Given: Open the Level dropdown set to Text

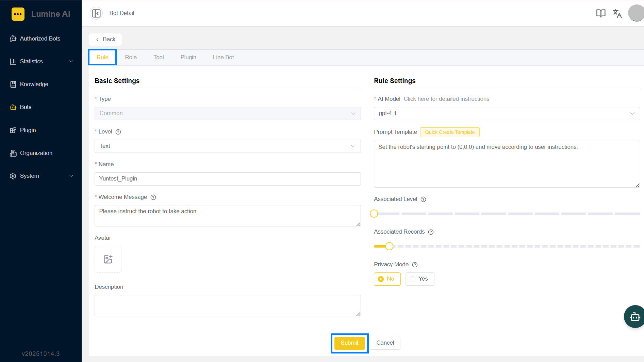Looking at the screenshot, I should point(228,146).
